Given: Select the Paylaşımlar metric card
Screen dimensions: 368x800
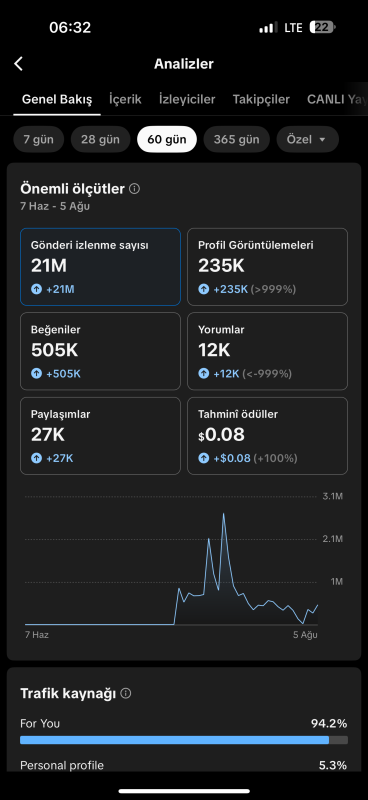Looking at the screenshot, I should point(100,436).
